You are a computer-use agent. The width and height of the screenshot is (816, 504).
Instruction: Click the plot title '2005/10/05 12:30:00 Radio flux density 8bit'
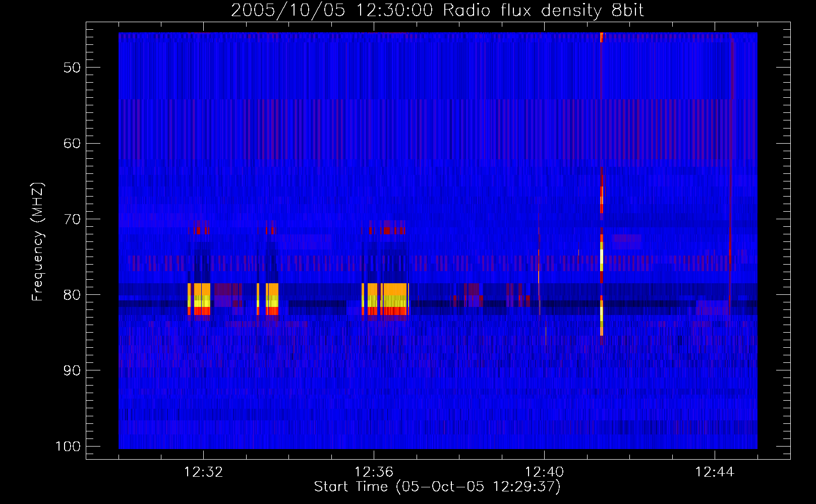tap(437, 10)
